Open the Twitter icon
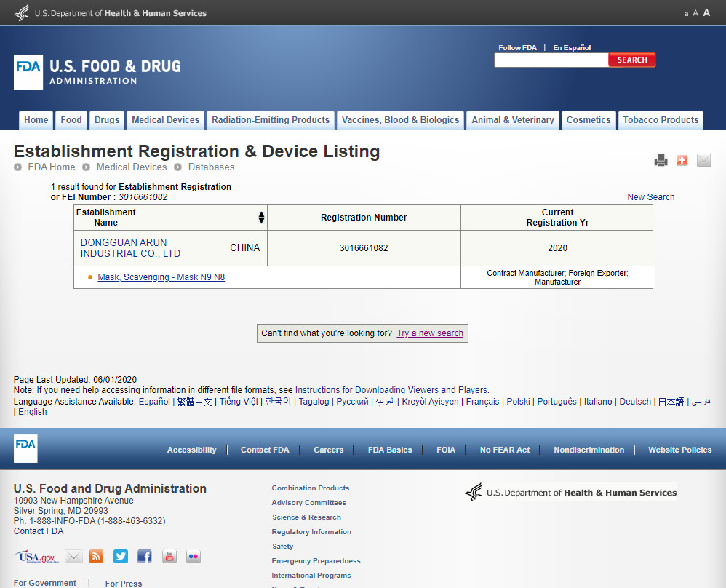Image resolution: width=726 pixels, height=588 pixels. (x=120, y=556)
